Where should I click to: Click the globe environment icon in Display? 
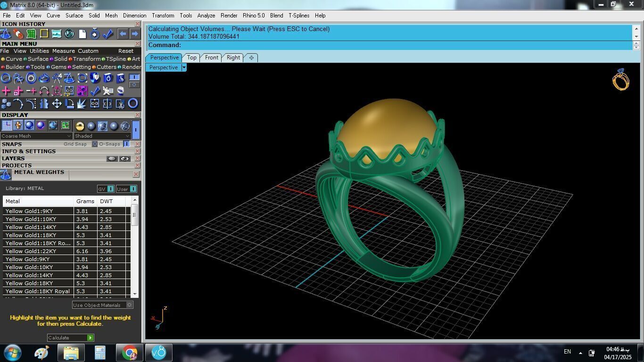(53, 125)
